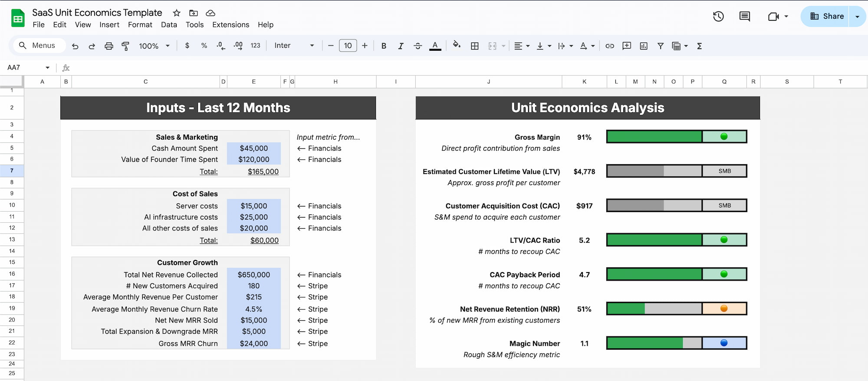Open the Tools menu
868x381 pixels.
194,25
